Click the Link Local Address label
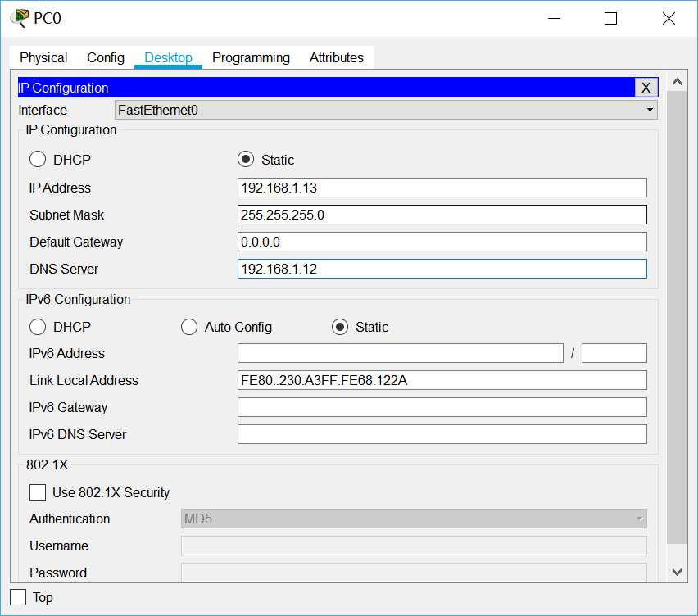Screen dimensions: 698x616 pos(84,381)
